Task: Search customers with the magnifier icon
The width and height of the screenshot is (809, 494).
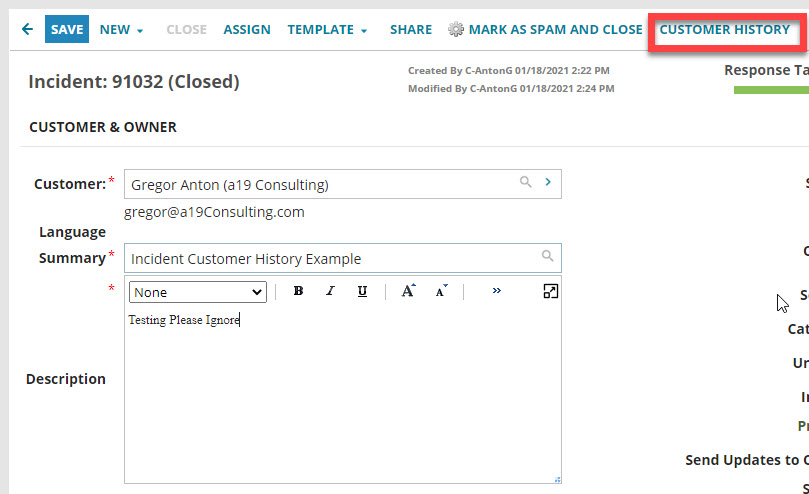Action: pyautogui.click(x=525, y=182)
